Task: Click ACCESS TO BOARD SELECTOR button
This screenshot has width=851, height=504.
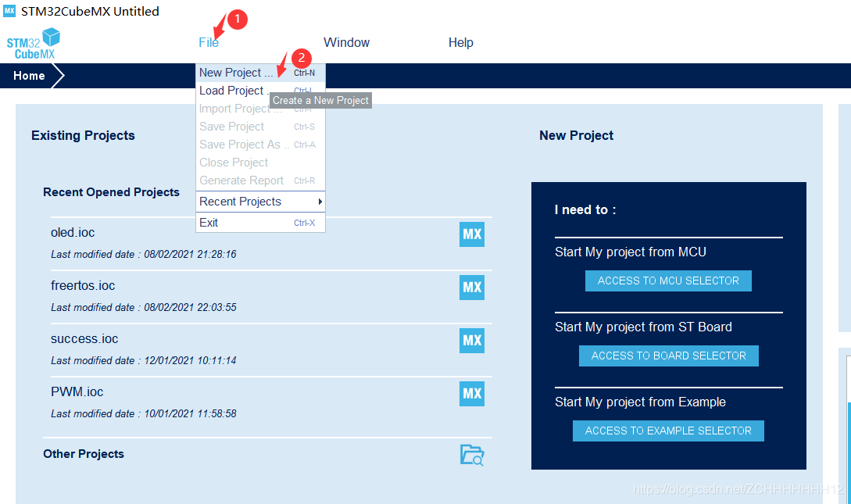Action: [x=669, y=356]
